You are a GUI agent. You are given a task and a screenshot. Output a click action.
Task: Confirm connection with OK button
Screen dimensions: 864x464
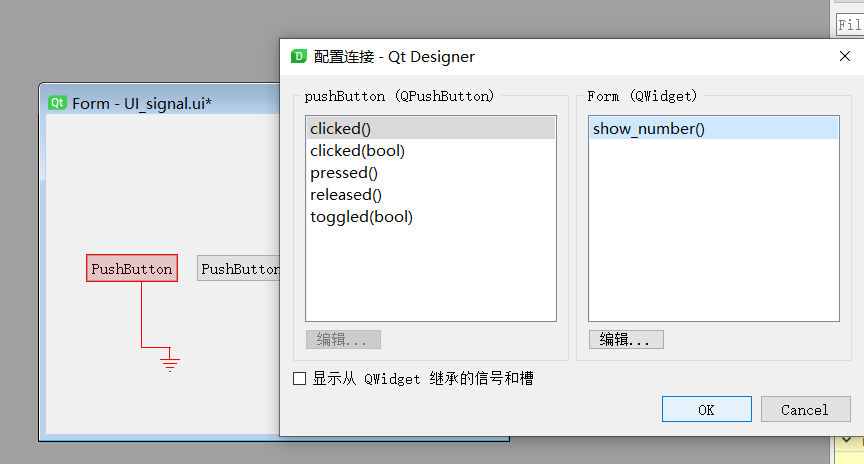coord(706,409)
